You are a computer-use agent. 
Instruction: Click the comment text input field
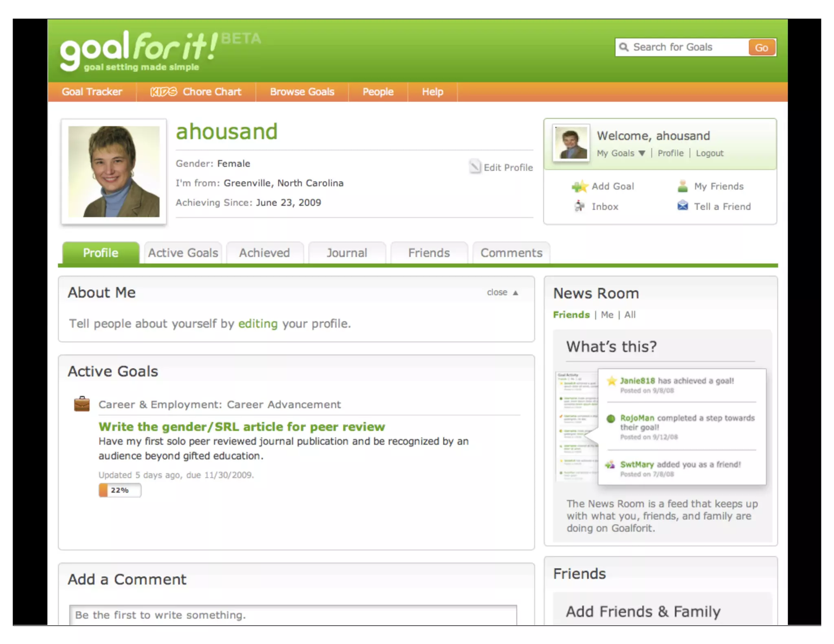coord(293,615)
